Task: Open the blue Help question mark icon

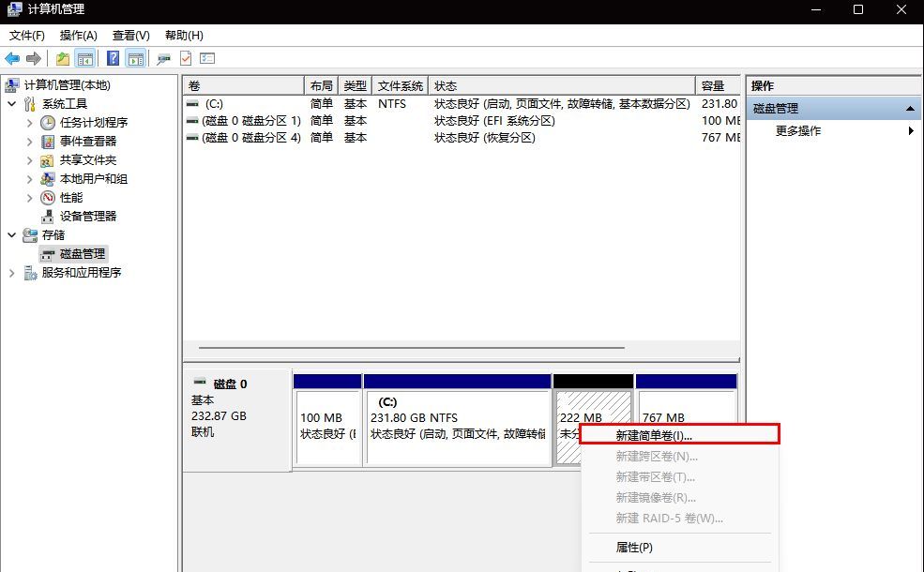Action: pyautogui.click(x=113, y=58)
